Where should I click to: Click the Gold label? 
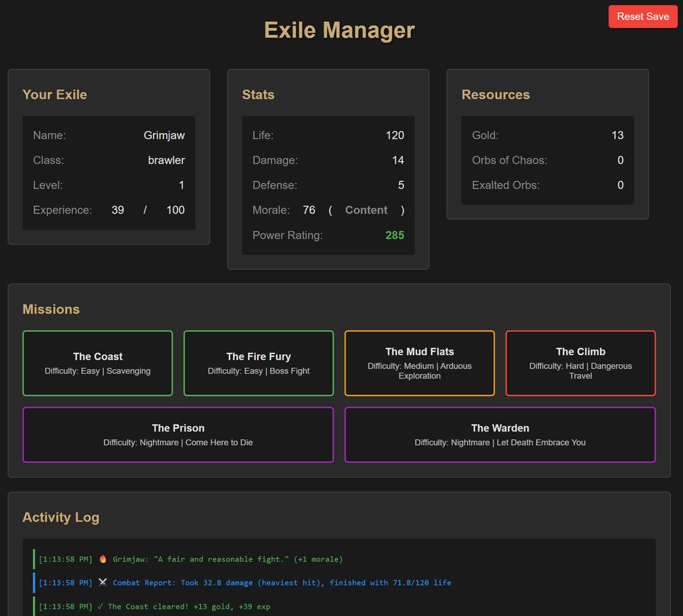point(485,135)
